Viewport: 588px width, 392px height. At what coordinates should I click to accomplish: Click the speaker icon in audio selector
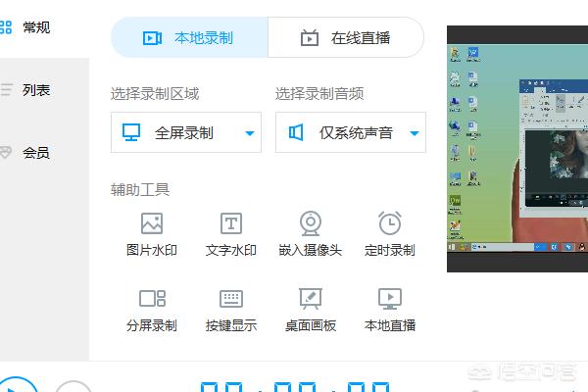click(296, 132)
